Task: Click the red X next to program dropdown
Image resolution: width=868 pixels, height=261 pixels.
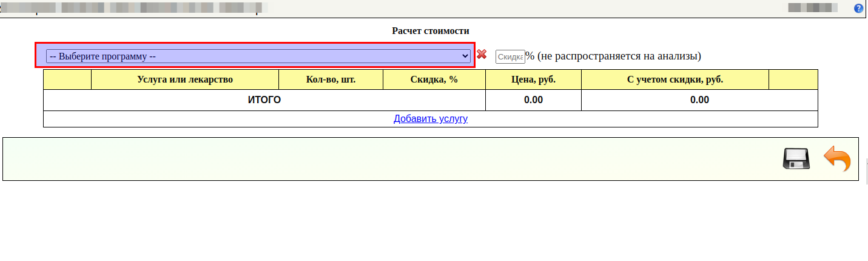Action: tap(482, 55)
